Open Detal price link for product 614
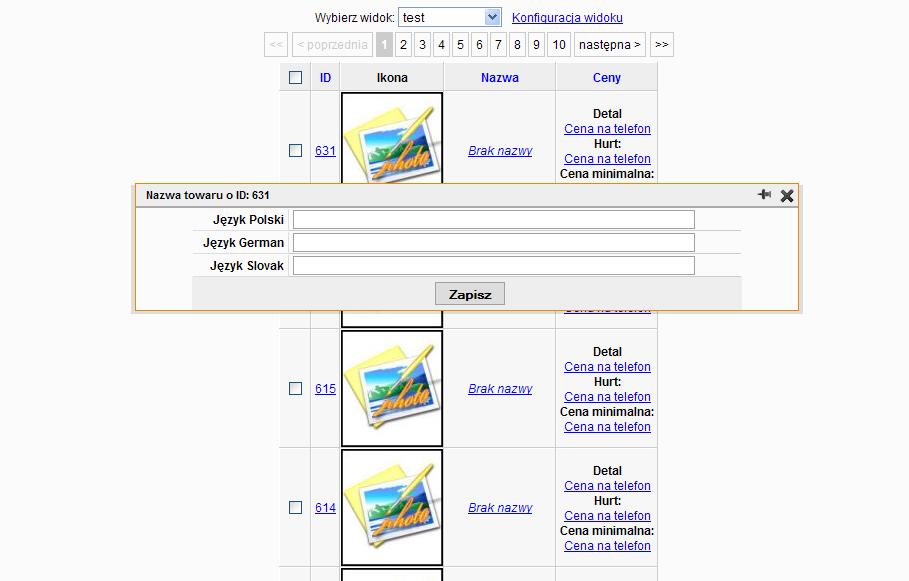Screen dimensions: 909x581 point(608,486)
